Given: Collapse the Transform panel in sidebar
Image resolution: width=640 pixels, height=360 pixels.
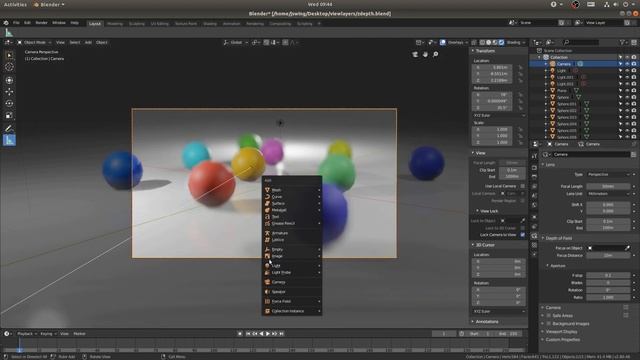Looking at the screenshot, I should coord(485,51).
